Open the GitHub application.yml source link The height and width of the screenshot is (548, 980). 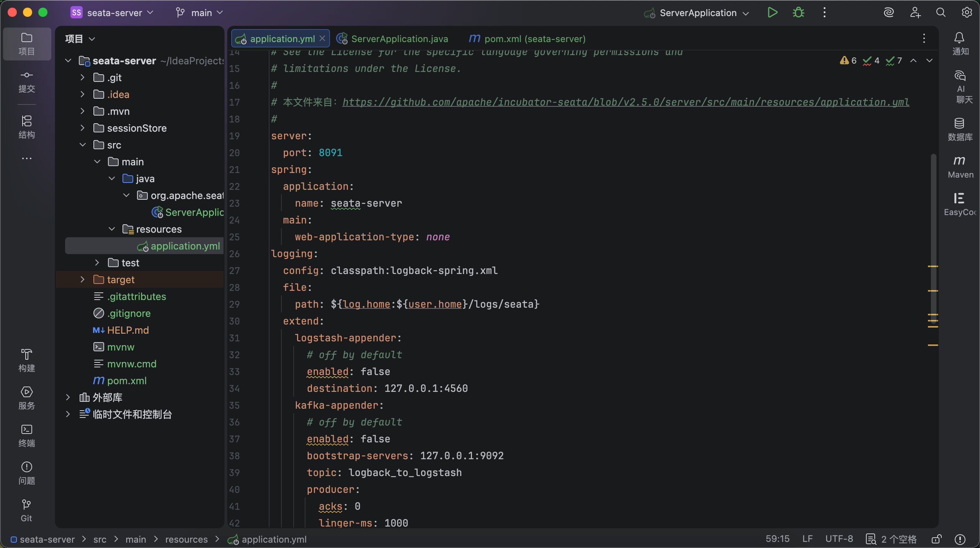(626, 102)
